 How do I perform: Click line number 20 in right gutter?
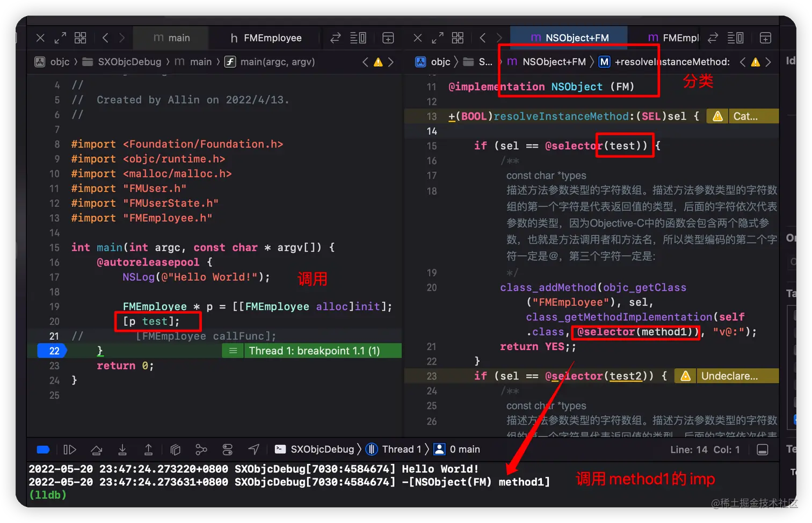click(432, 288)
